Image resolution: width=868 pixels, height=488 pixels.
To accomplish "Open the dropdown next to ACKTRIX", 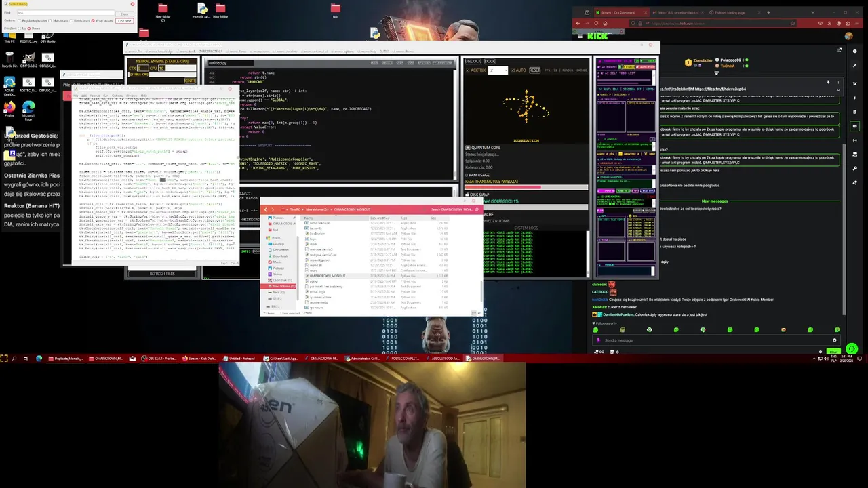I will [x=506, y=70].
